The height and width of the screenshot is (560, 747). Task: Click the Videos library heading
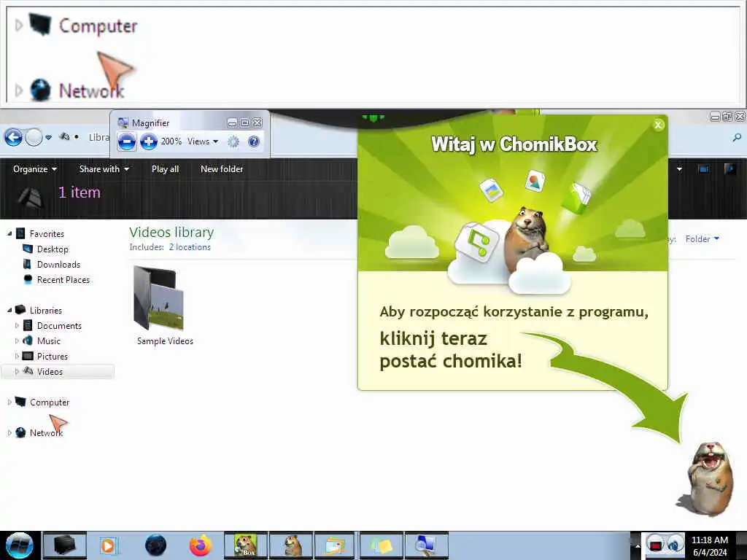point(171,232)
